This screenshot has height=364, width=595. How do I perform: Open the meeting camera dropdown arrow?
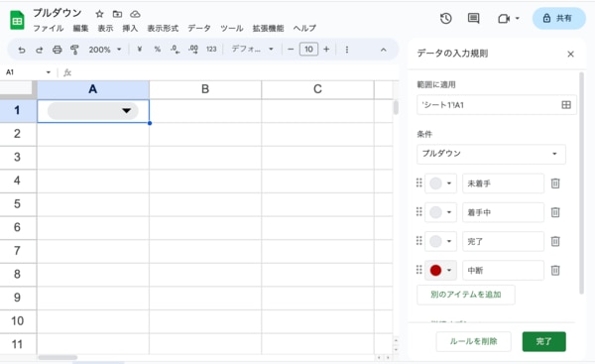[x=517, y=18]
